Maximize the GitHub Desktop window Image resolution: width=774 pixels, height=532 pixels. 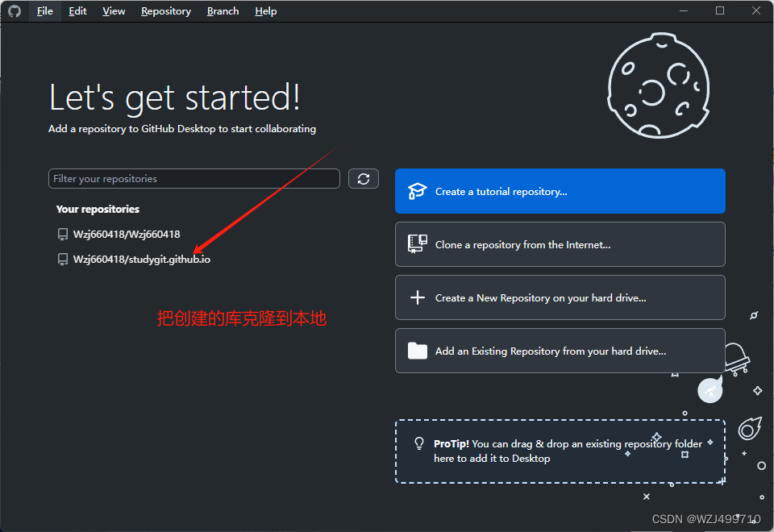click(720, 10)
